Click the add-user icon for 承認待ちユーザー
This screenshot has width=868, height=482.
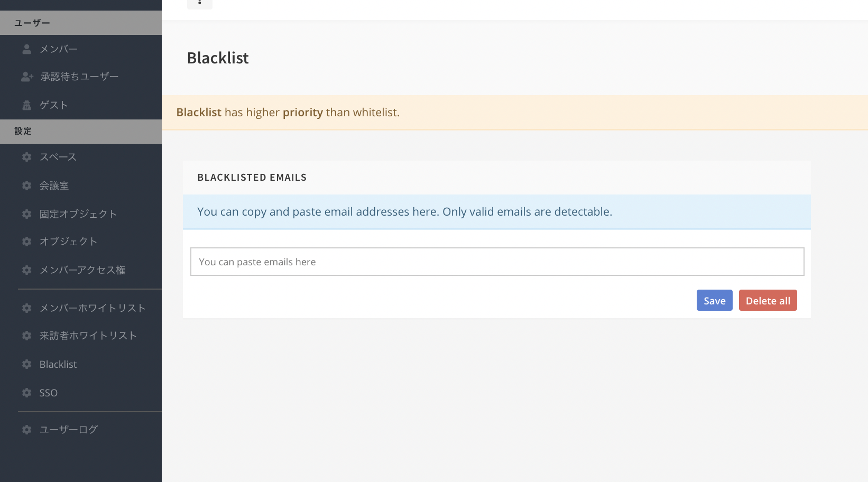click(27, 77)
